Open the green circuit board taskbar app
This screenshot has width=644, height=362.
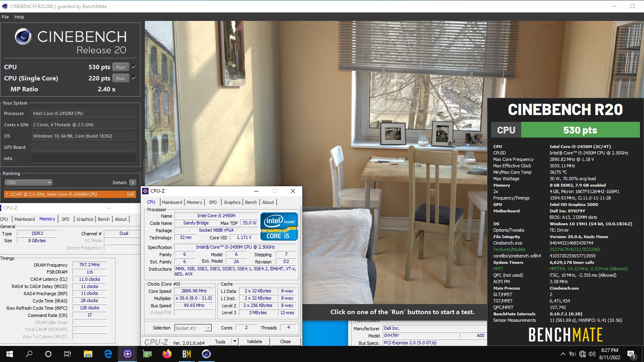[147, 354]
